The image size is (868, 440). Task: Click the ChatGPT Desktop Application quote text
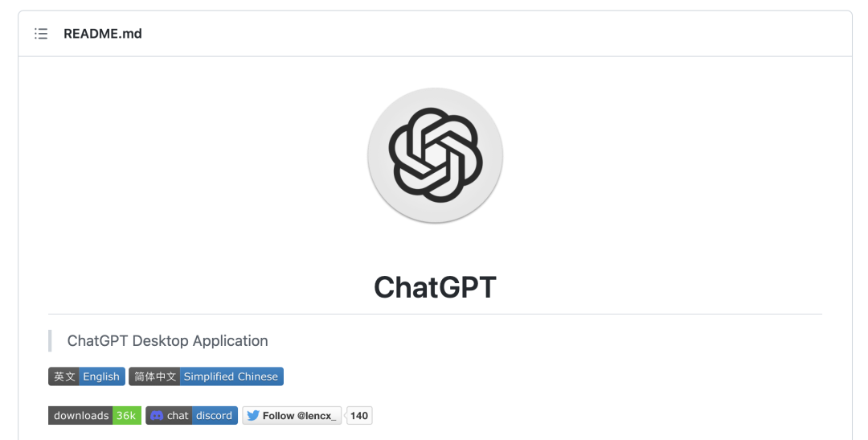[167, 341]
